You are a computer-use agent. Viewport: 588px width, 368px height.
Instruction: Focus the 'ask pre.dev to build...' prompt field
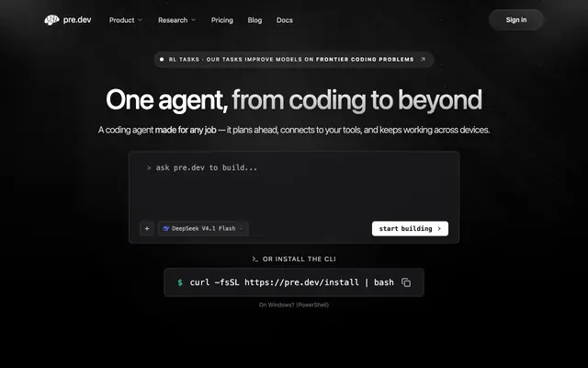[x=294, y=183]
